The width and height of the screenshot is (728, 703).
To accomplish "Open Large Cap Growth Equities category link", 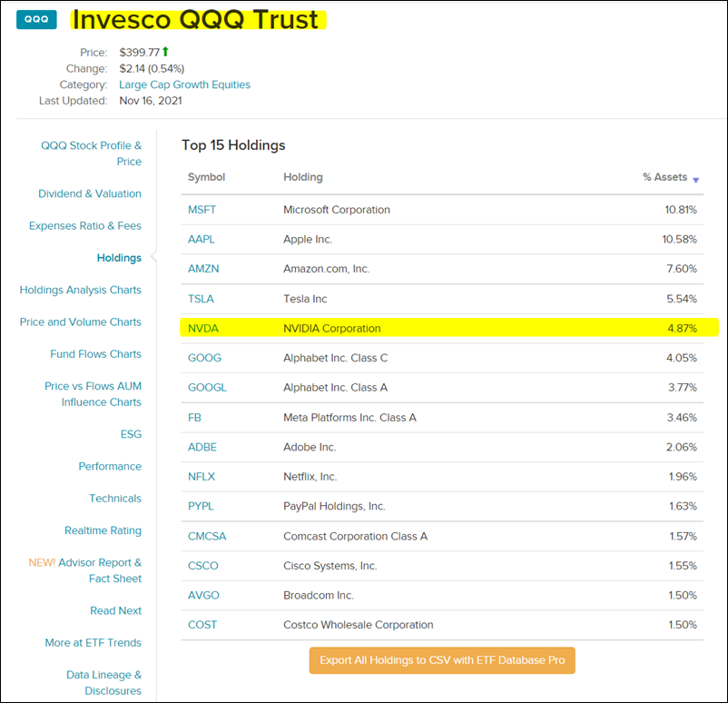I will tap(184, 84).
